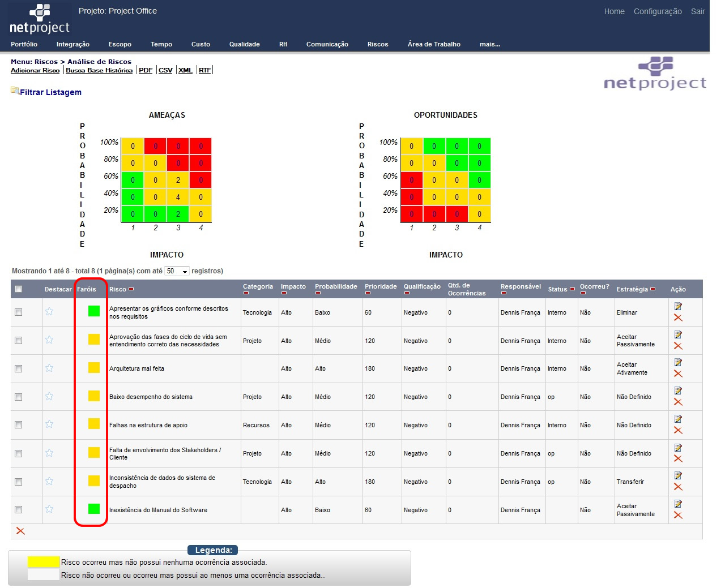Screen dimensions: 725x588
Task: Check 'Falhas na estrutura de apoio' checkbox
Action: coord(18,424)
